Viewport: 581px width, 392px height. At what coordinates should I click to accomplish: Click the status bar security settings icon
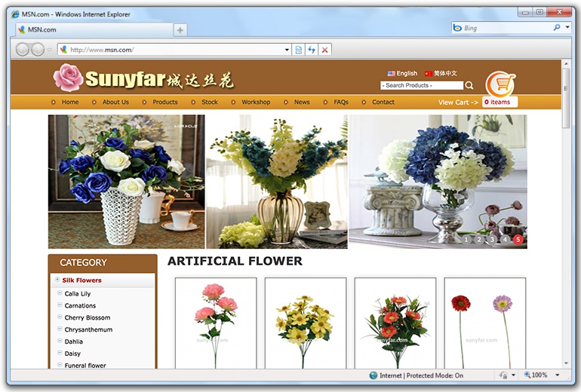(x=503, y=375)
